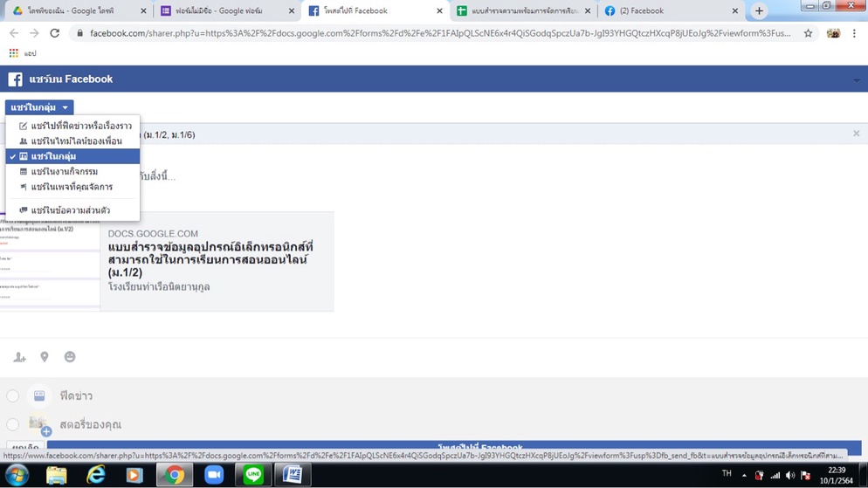Click the 'โพสต์ไปที่ Facebook' blue button
868x488 pixels.
click(x=454, y=446)
